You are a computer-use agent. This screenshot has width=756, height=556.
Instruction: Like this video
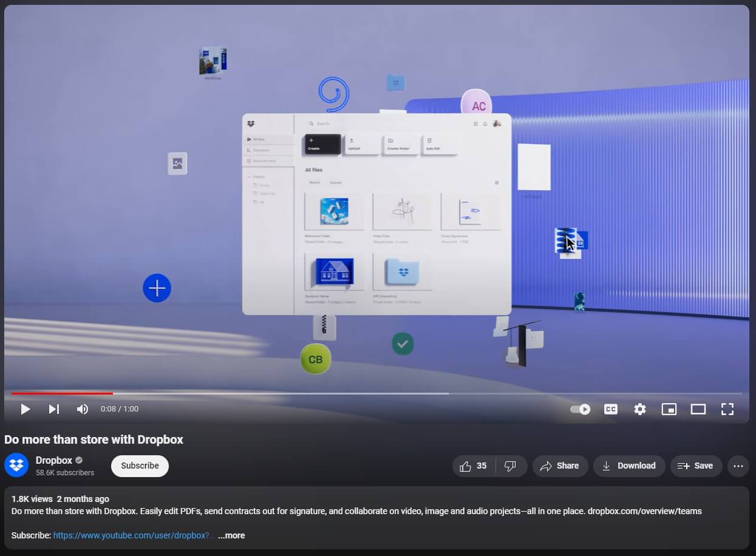click(x=474, y=466)
